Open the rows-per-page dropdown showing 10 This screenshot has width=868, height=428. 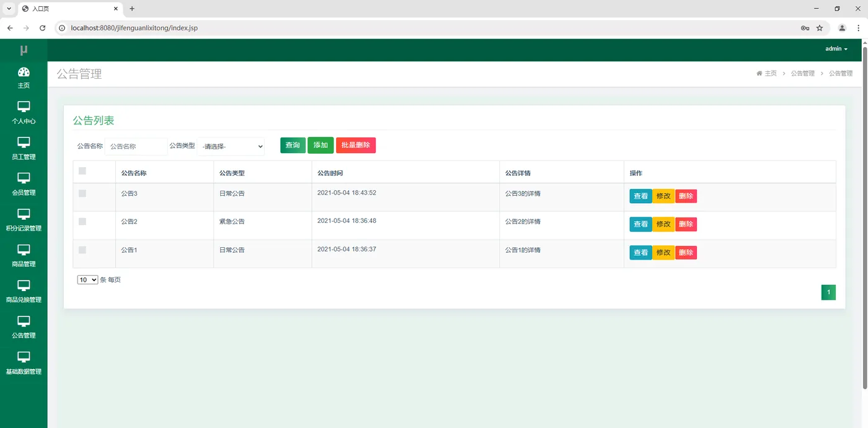coord(87,280)
